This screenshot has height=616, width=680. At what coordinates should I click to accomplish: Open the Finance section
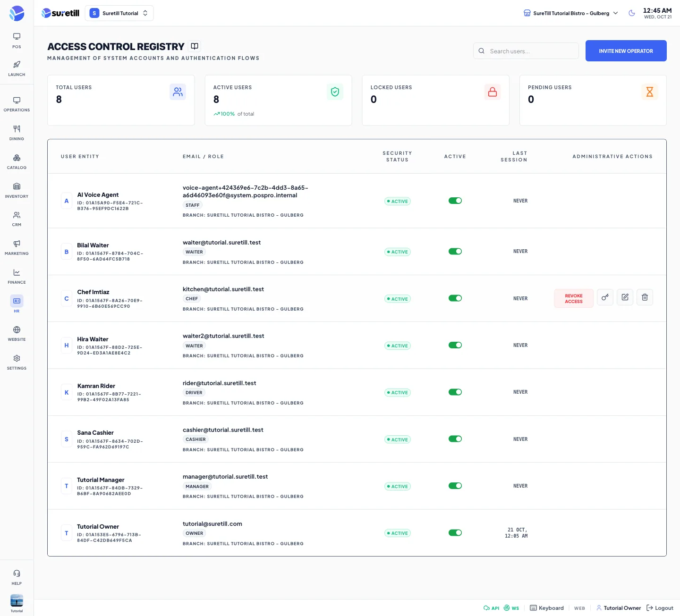pos(17,277)
